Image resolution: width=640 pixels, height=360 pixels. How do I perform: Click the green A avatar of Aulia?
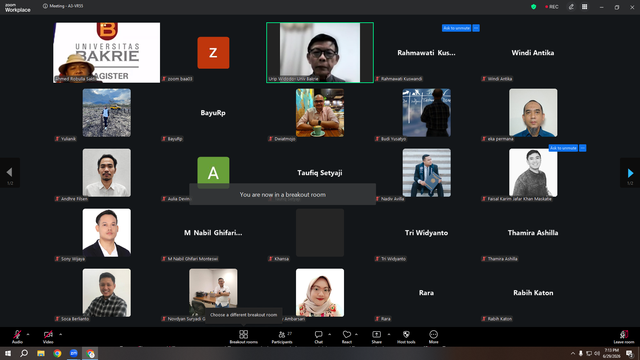click(213, 172)
